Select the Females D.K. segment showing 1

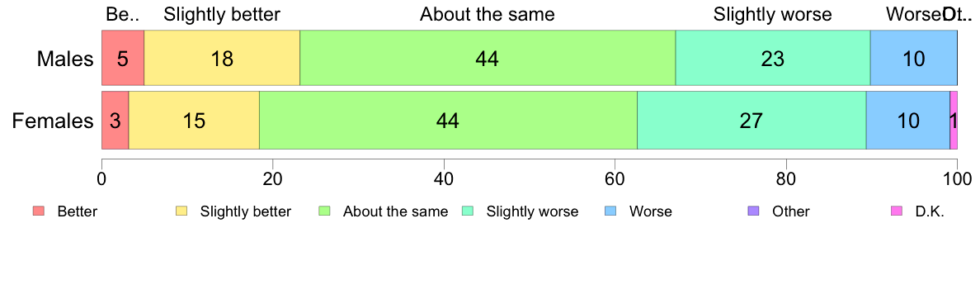click(954, 120)
